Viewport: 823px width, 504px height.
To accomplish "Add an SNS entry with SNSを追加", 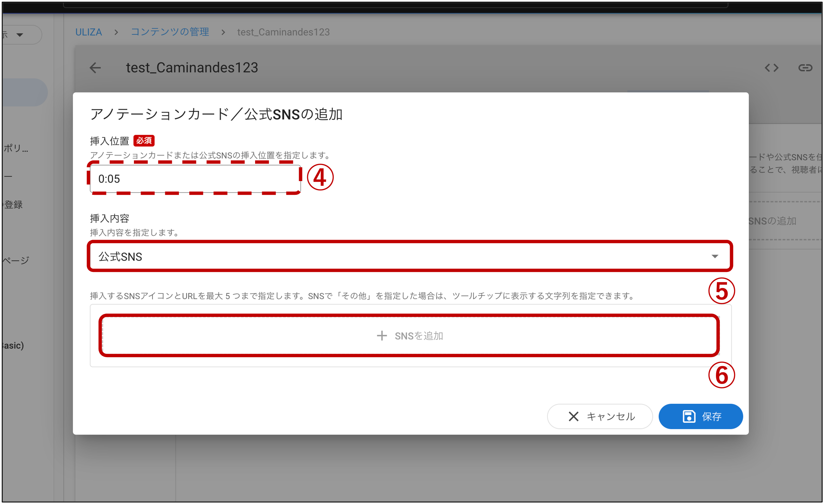I will point(409,335).
